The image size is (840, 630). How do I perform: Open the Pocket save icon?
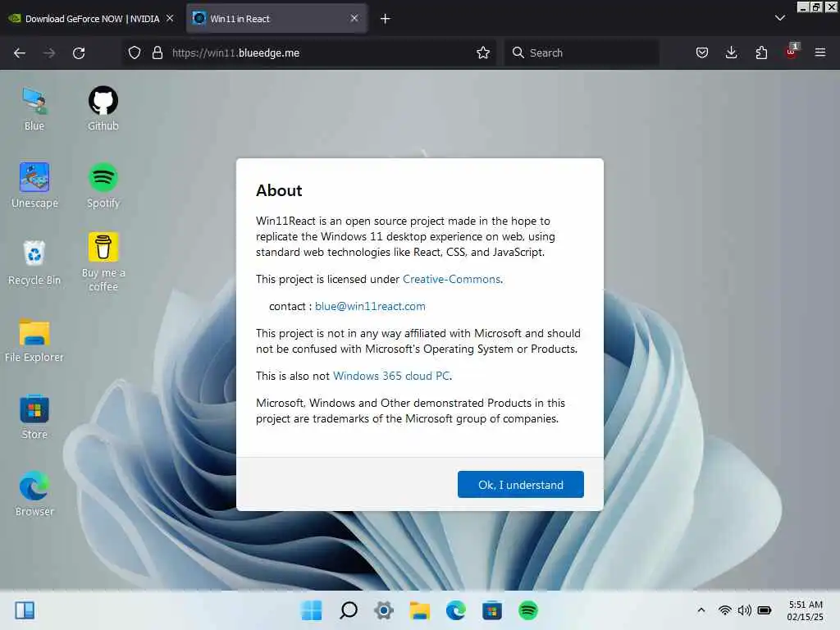[702, 52]
